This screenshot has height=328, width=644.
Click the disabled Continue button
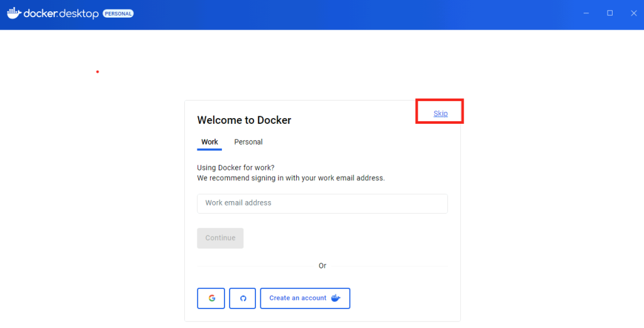[220, 238]
